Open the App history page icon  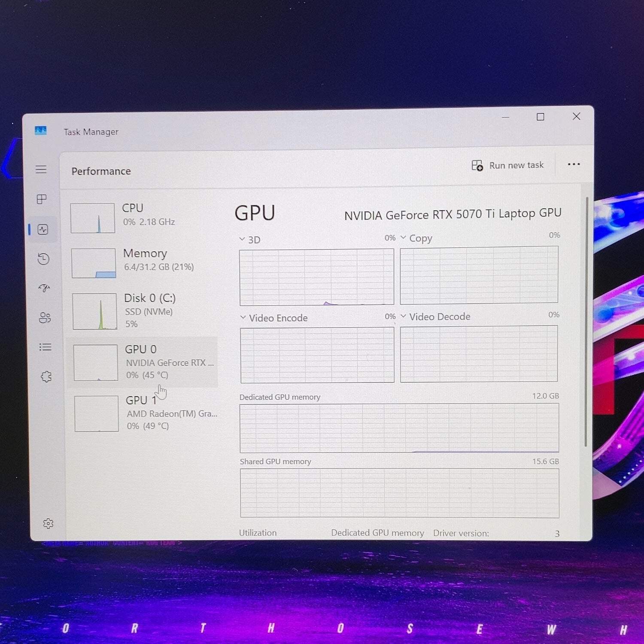point(43,259)
